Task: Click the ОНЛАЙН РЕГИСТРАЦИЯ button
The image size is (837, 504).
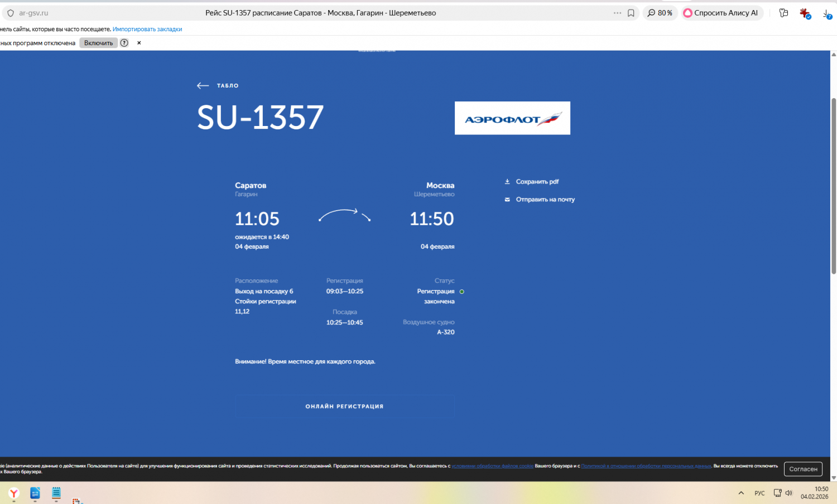Action: 344,406
